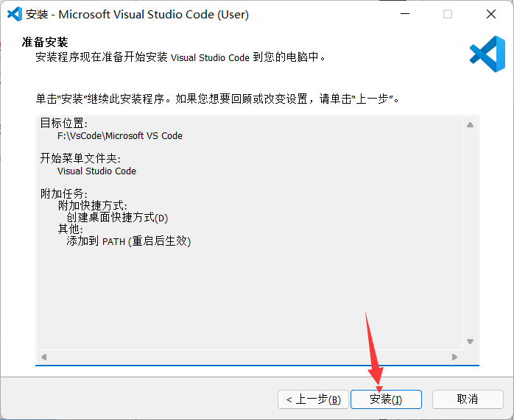Cancel setup with the 取消 button

468,399
